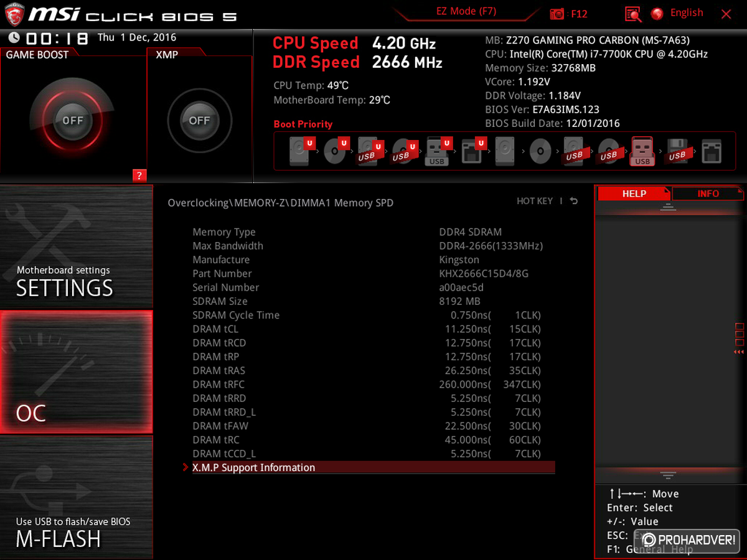Image resolution: width=747 pixels, height=560 pixels.
Task: Select highlighted legacy USB key boot icon
Action: pos(642,152)
